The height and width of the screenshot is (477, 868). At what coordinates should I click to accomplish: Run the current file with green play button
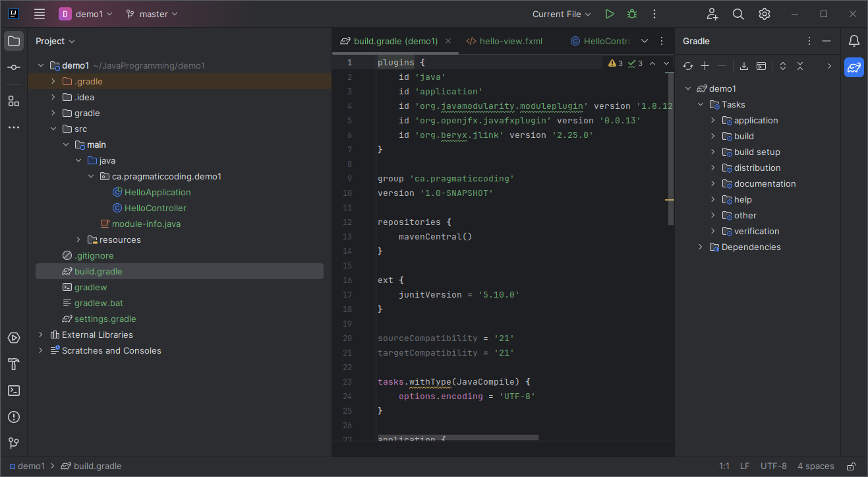click(x=610, y=14)
